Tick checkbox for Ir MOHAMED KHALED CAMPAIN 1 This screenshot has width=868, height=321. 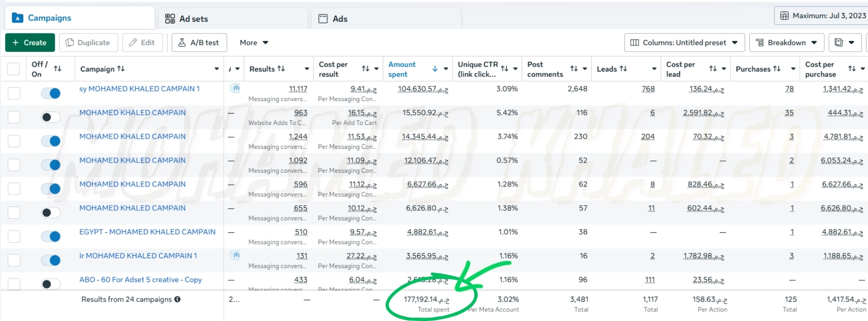(x=14, y=260)
